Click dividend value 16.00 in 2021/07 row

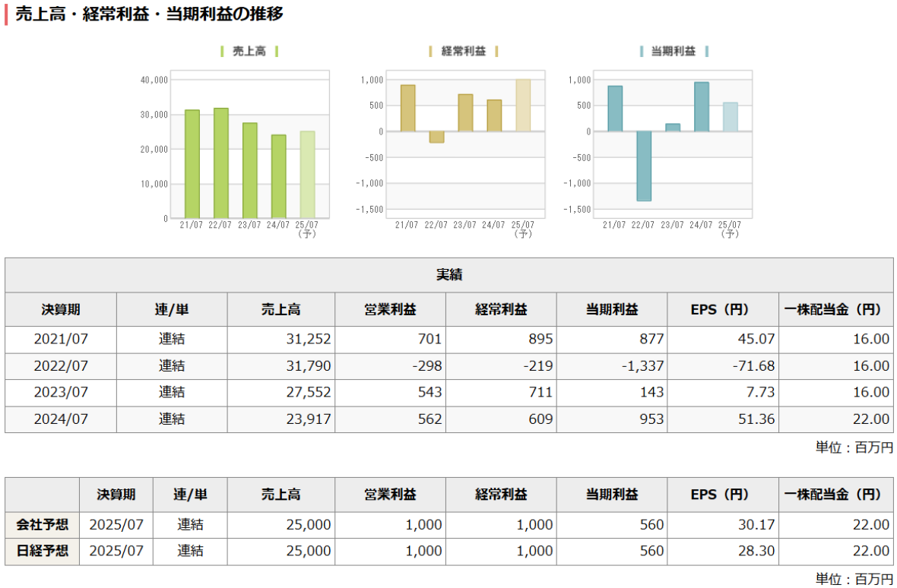[871, 339]
